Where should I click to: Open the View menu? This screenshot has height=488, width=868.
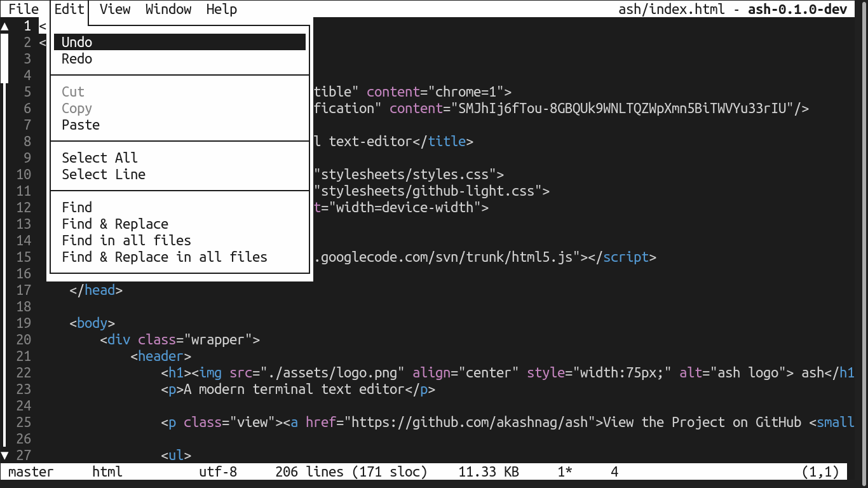tap(114, 9)
